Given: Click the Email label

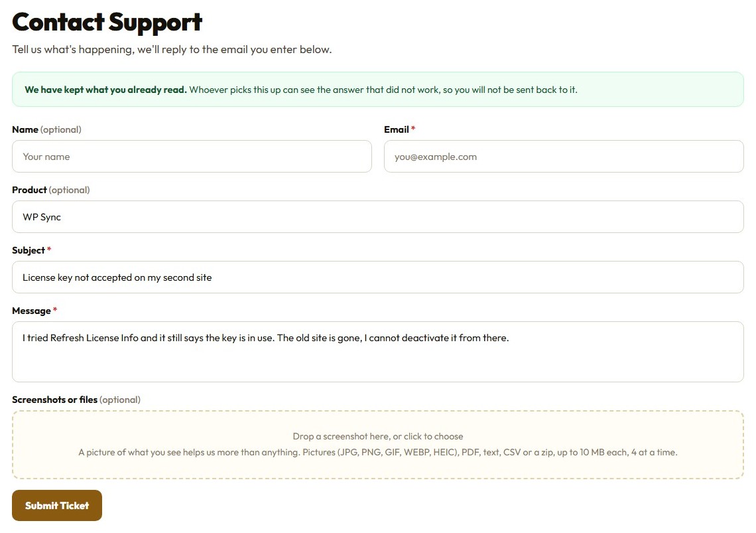Looking at the screenshot, I should tap(399, 129).
